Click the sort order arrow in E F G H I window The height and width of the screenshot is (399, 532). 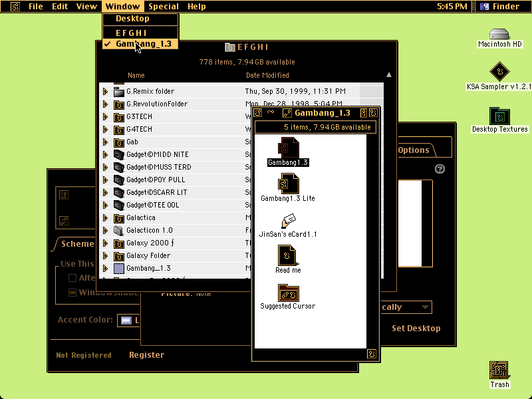pyautogui.click(x=389, y=75)
